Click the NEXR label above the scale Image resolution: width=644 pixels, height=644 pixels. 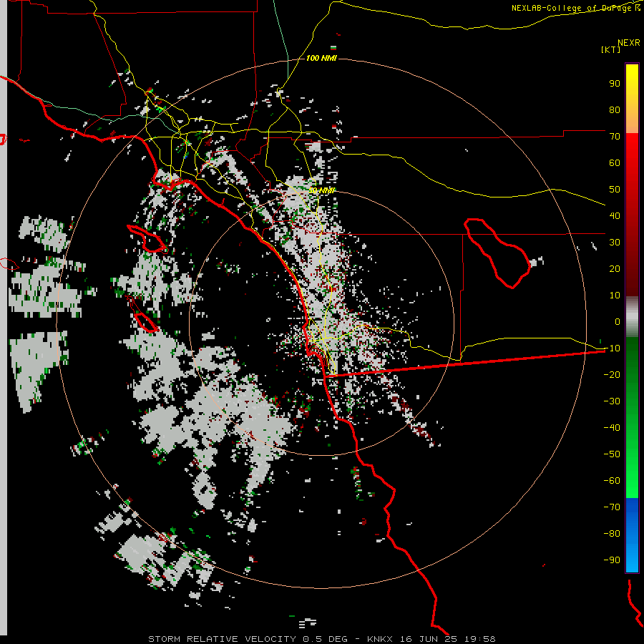(x=629, y=43)
